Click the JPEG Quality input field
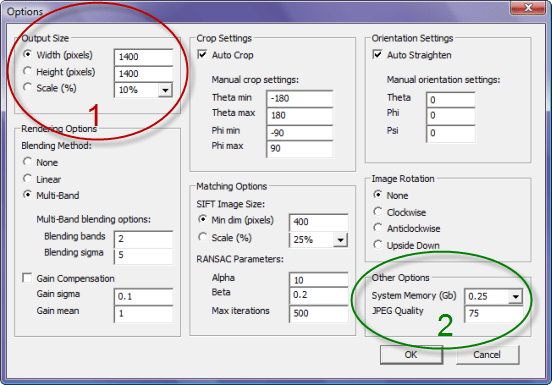The height and width of the screenshot is (385, 552). tap(494, 313)
